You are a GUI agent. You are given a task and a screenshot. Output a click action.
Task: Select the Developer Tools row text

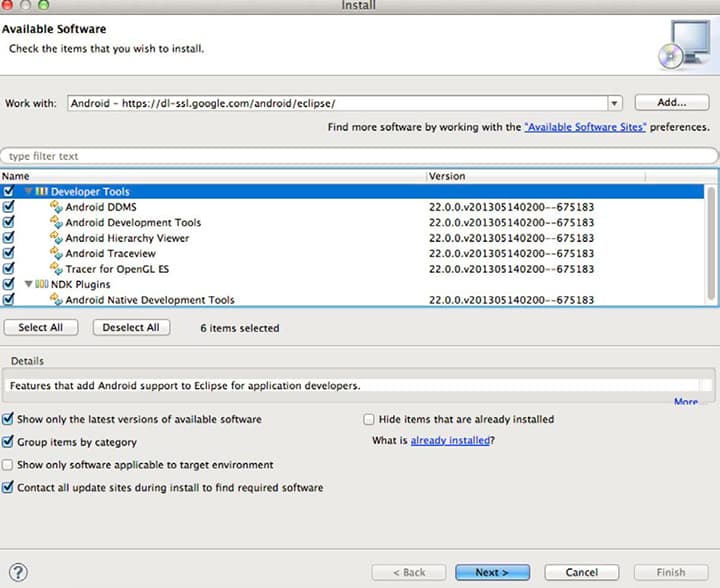click(90, 191)
